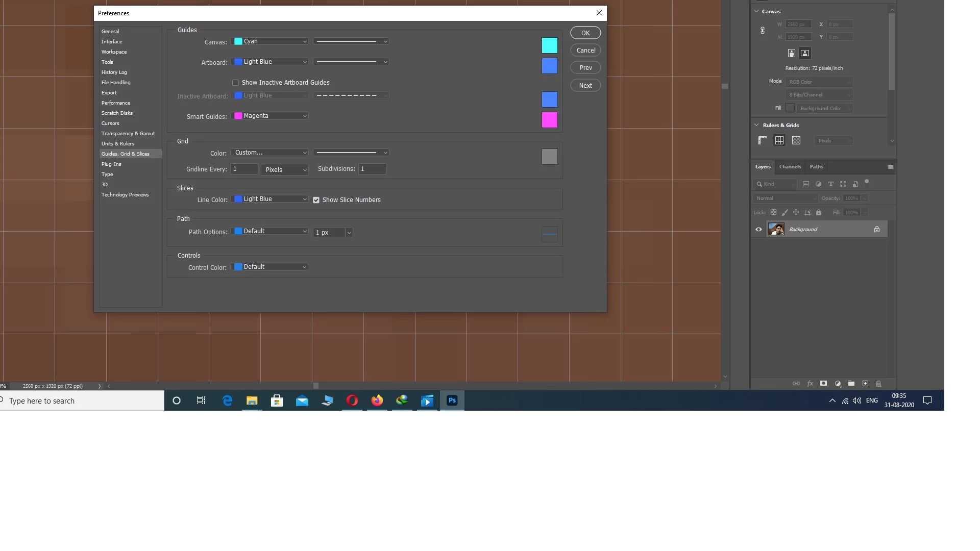The image size is (980, 551).
Task: Enable Show Inactive Artboard Guides checkbox
Action: tap(235, 83)
